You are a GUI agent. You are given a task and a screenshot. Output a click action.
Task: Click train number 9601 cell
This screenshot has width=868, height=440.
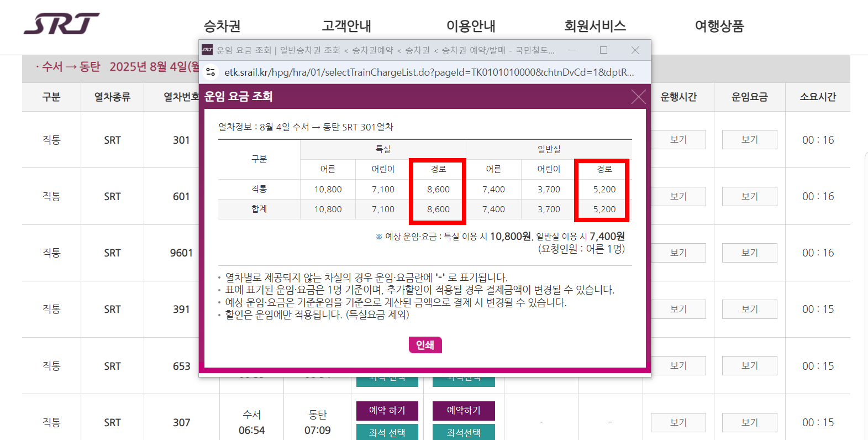click(181, 253)
